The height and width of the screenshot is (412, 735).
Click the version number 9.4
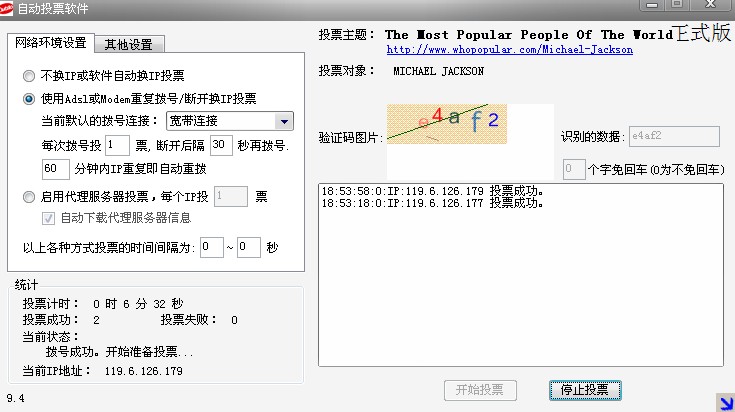pyautogui.click(x=15, y=398)
